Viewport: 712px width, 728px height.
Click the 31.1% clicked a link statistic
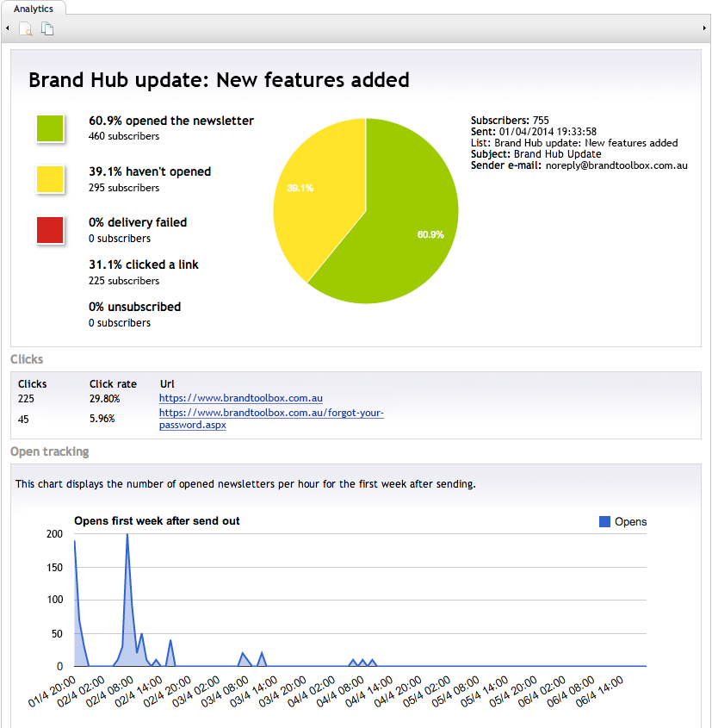[x=144, y=264]
